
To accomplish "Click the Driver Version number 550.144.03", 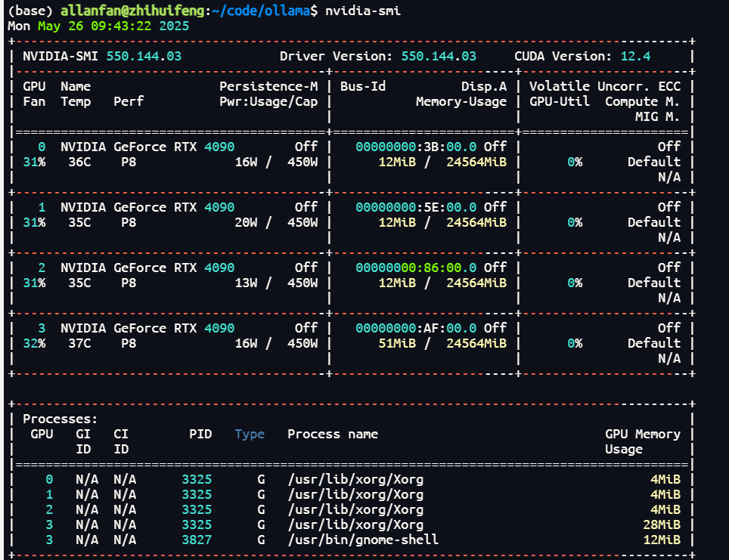I will click(439, 56).
